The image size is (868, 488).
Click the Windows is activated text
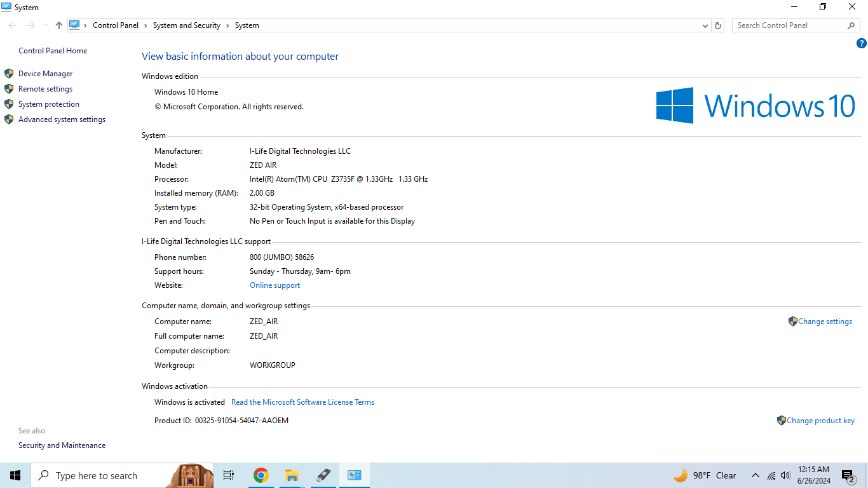click(x=189, y=402)
